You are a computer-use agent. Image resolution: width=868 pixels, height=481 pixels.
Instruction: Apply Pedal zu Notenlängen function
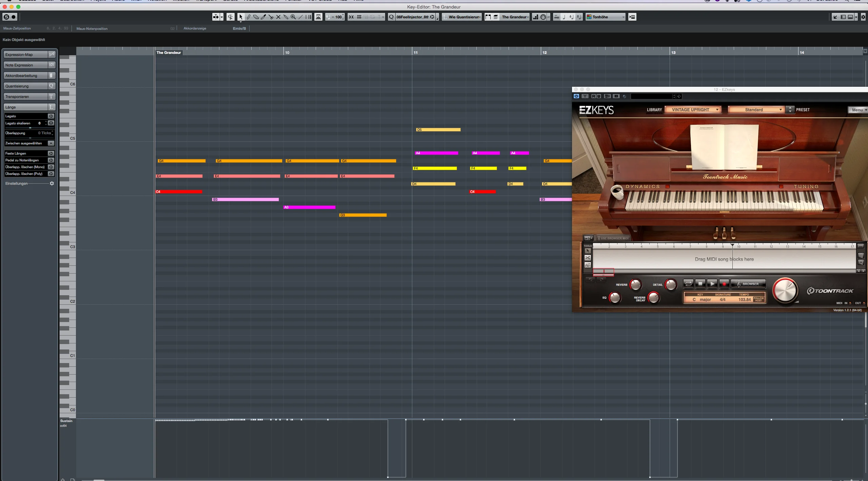pos(51,160)
